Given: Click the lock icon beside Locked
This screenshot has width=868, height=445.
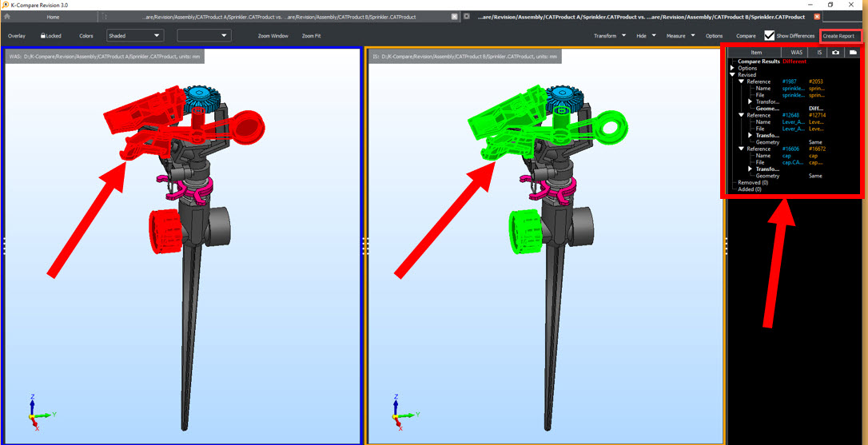Looking at the screenshot, I should point(43,36).
